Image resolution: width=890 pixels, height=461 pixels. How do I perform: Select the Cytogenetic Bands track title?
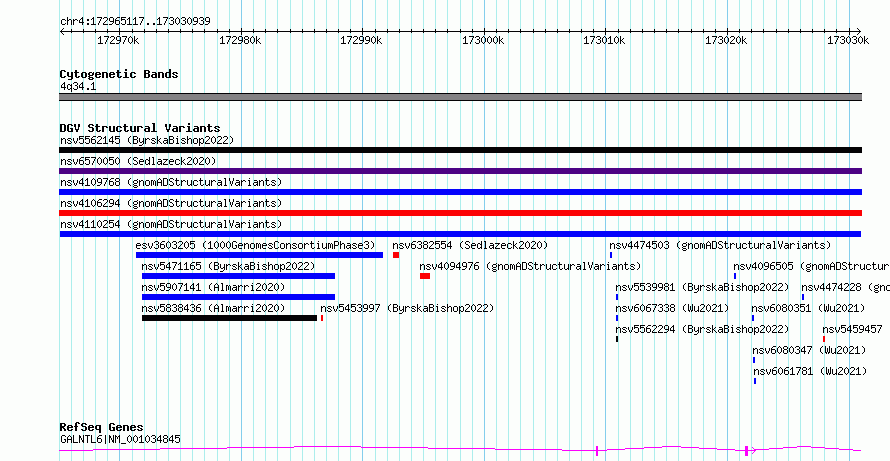point(119,74)
